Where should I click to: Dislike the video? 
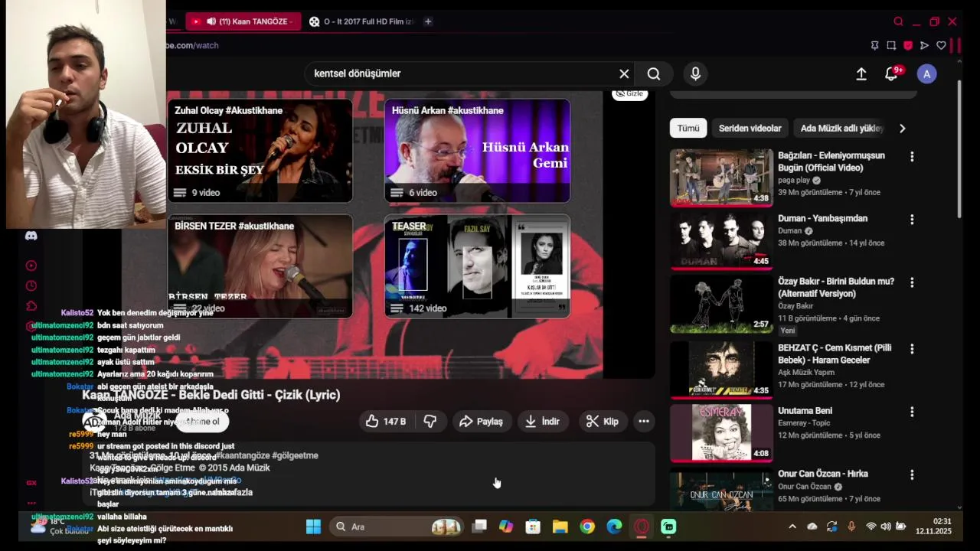pos(430,422)
